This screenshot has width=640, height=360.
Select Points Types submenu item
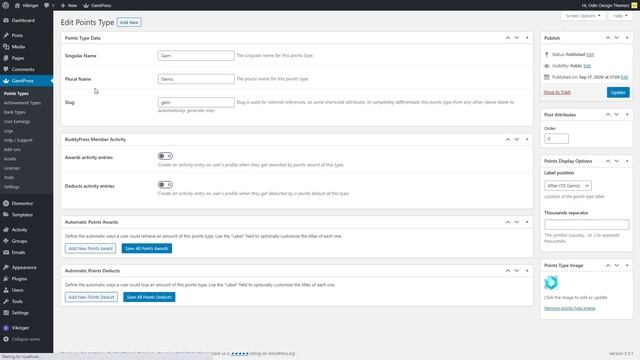[16, 93]
